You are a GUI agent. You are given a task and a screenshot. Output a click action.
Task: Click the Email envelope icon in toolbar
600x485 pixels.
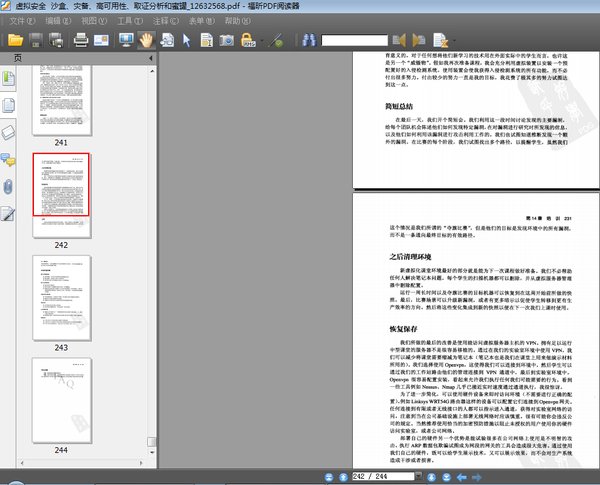(101, 40)
